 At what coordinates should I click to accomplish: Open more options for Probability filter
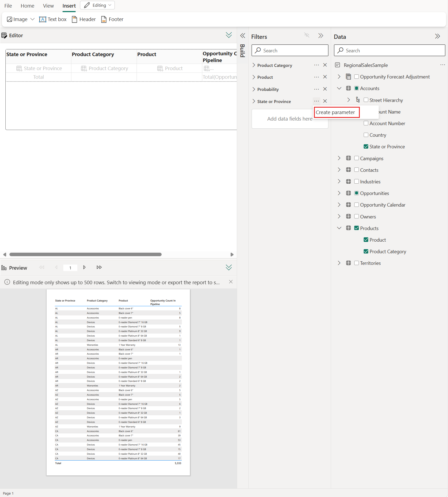click(x=316, y=89)
